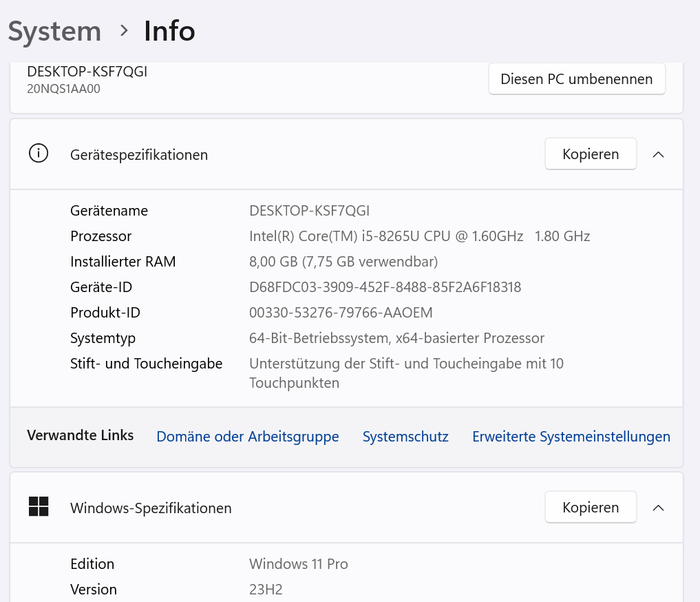This screenshot has width=700, height=602.
Task: Click Diesen PC umbenennen button
Action: (x=577, y=79)
